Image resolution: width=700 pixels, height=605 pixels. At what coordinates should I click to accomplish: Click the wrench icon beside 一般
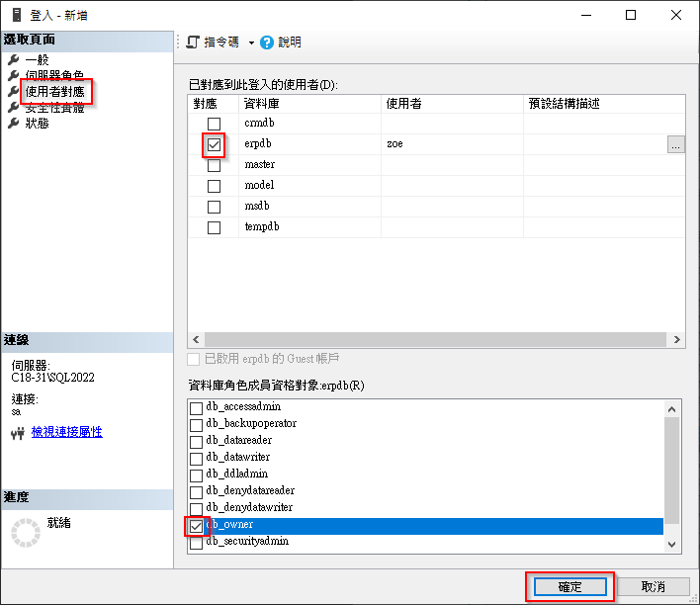14,59
